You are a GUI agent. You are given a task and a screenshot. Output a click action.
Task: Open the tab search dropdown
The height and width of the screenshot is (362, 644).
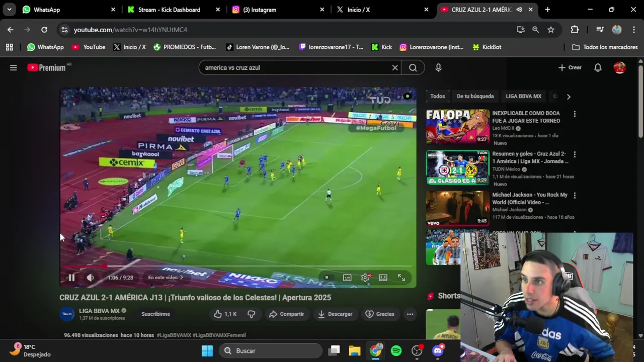(x=9, y=10)
